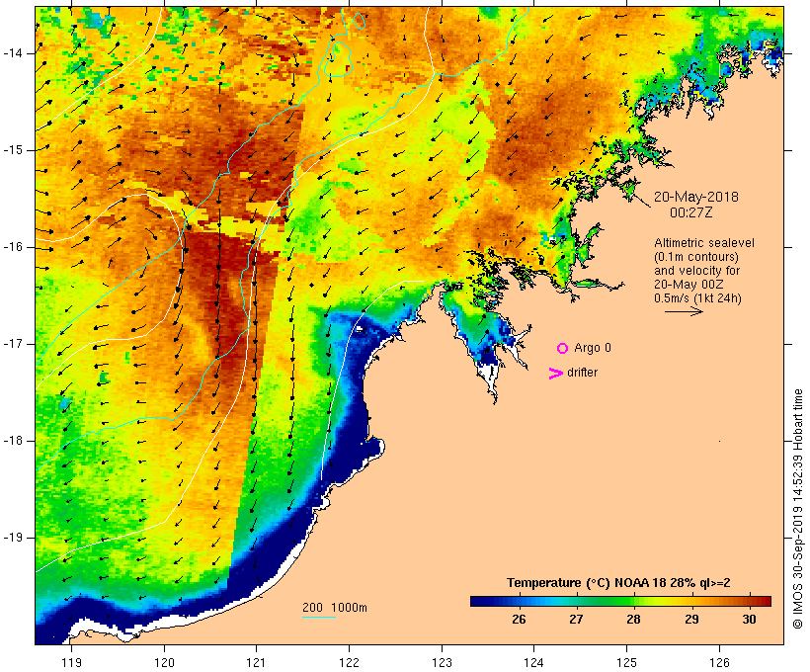Screen dimensions: 810x672
Task: Click the -15 latitude axis label
Action: [13, 150]
